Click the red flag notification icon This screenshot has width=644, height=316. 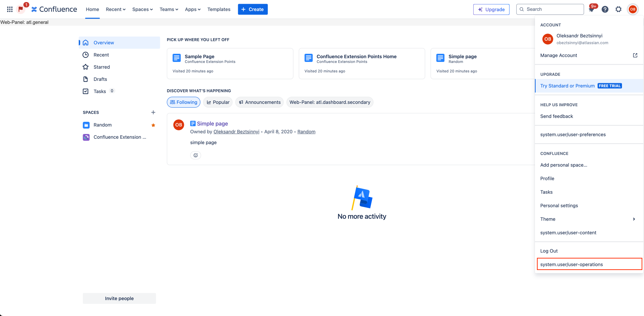tap(21, 9)
